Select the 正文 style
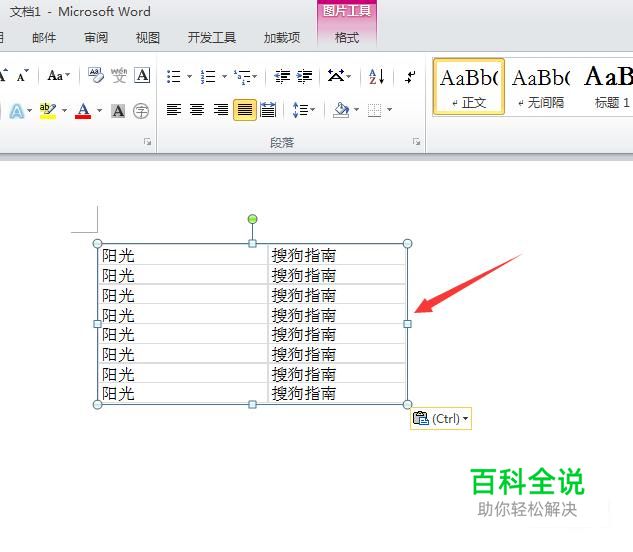 [469, 87]
